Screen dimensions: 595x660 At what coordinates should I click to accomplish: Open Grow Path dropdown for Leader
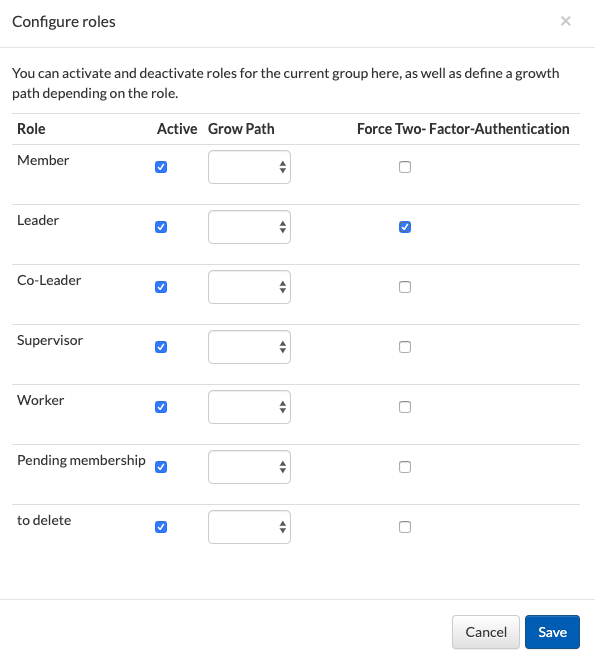point(249,227)
